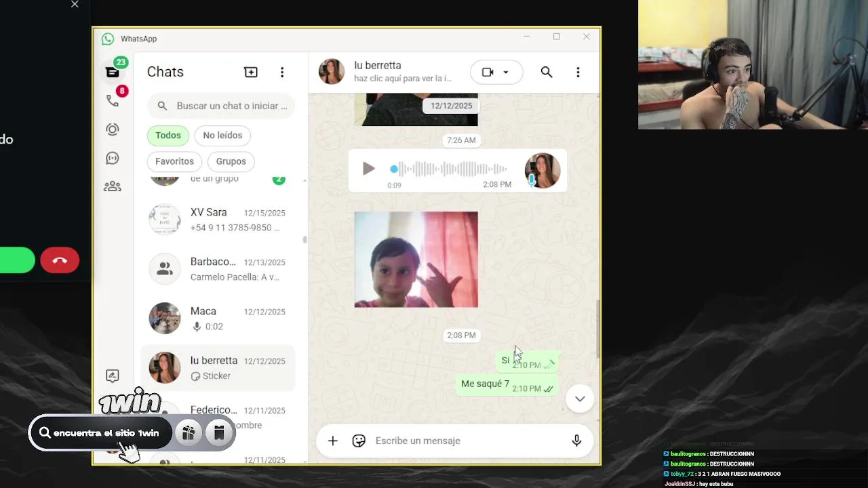
Task: Click the 'Carmelo Pacella: A v...' preview text
Action: point(235,277)
